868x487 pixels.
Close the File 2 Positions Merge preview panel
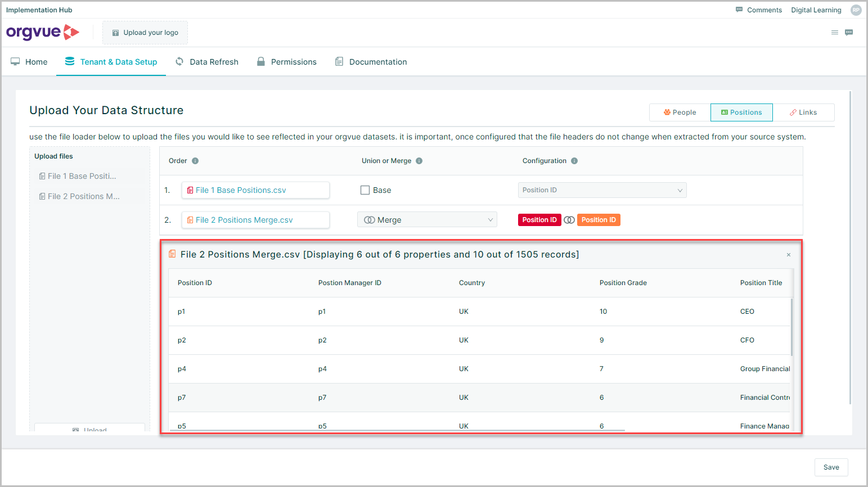click(x=789, y=255)
